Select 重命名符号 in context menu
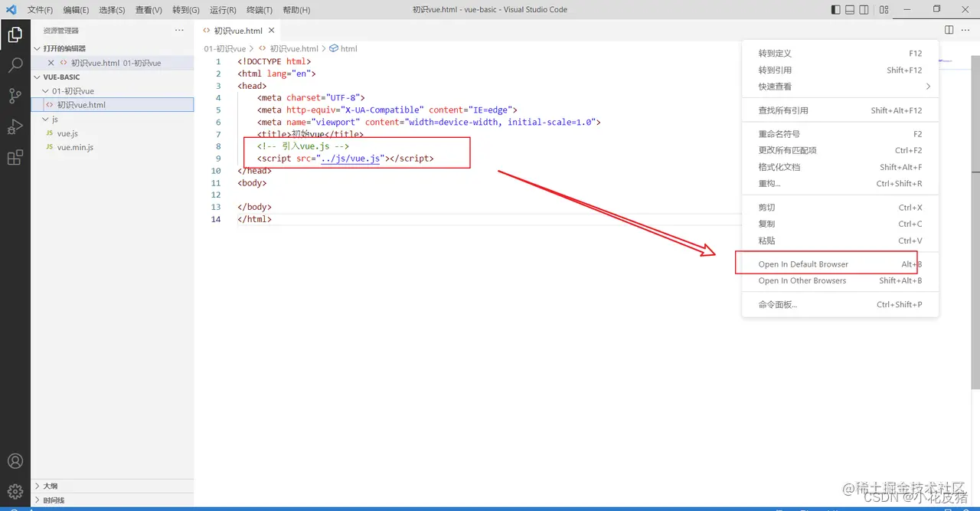This screenshot has width=980, height=511. pos(840,134)
